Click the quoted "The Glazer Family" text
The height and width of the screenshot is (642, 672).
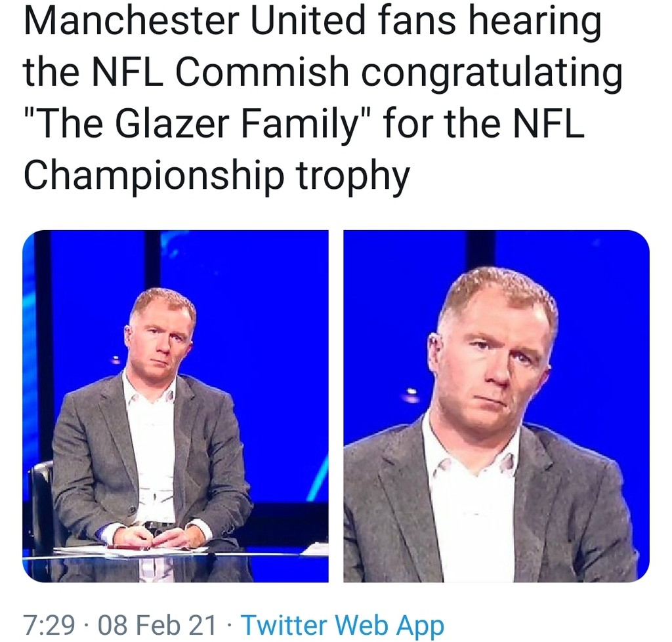tap(196, 125)
